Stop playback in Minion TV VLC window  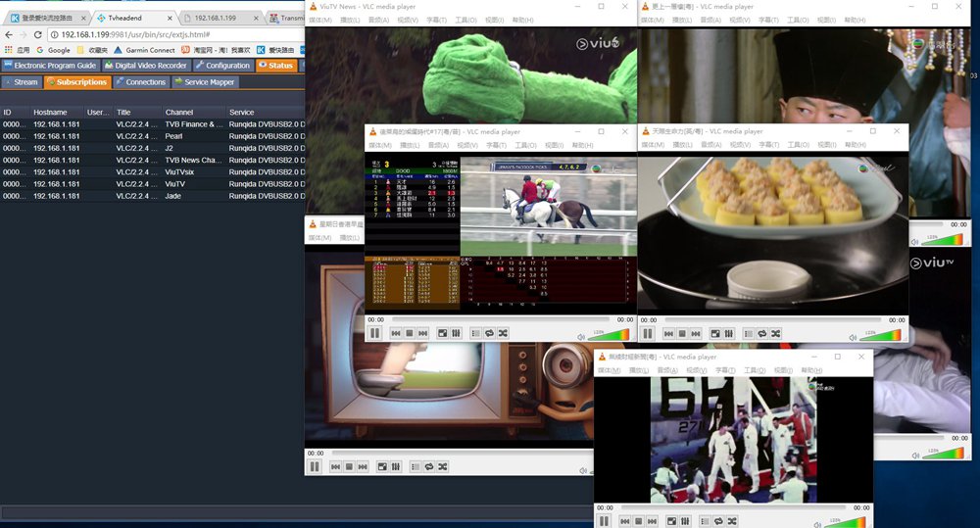tap(350, 466)
